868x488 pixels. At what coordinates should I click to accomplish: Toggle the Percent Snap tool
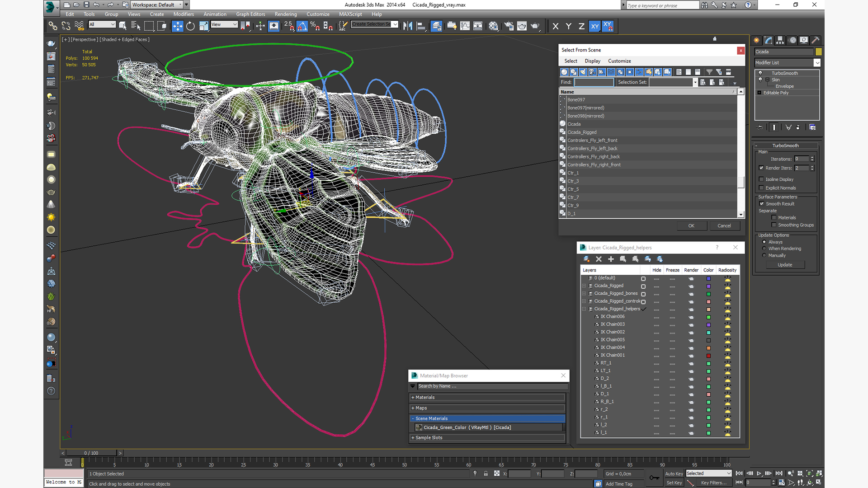[x=315, y=26]
